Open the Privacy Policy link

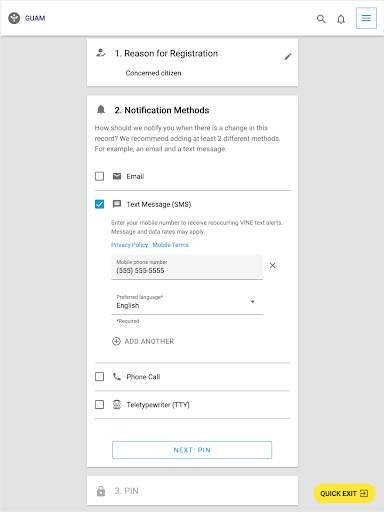coord(129,245)
